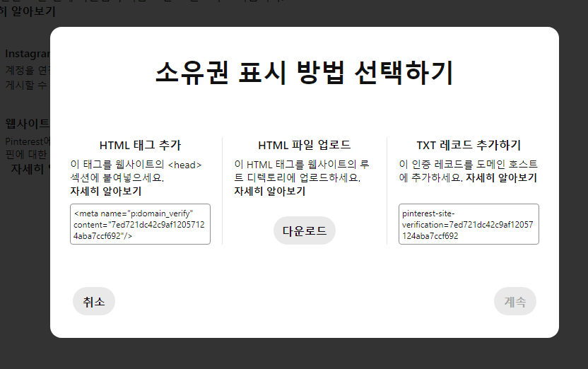Click the HTML 태그 추가 description text
The width and height of the screenshot is (588, 369).
pyautogui.click(x=136, y=171)
